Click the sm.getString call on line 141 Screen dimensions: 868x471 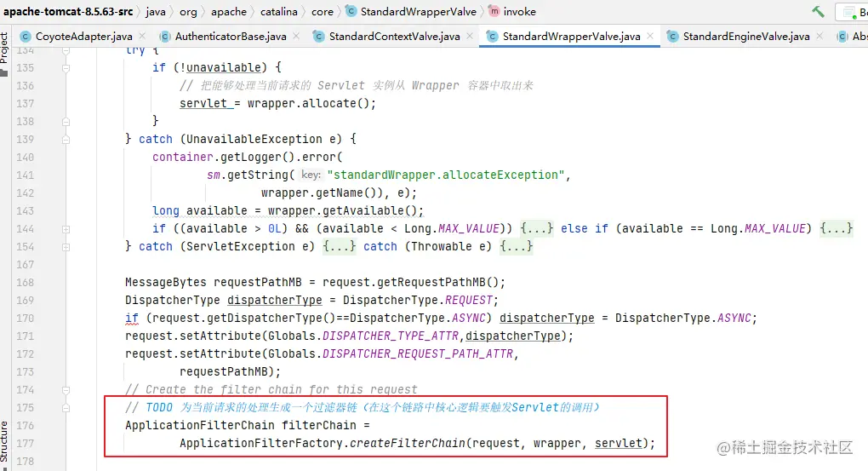pyautogui.click(x=251, y=175)
